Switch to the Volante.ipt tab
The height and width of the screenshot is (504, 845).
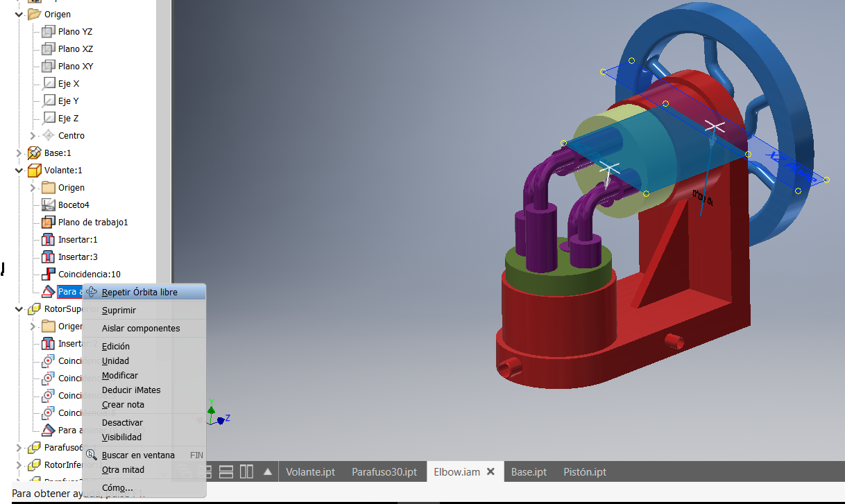tap(310, 471)
